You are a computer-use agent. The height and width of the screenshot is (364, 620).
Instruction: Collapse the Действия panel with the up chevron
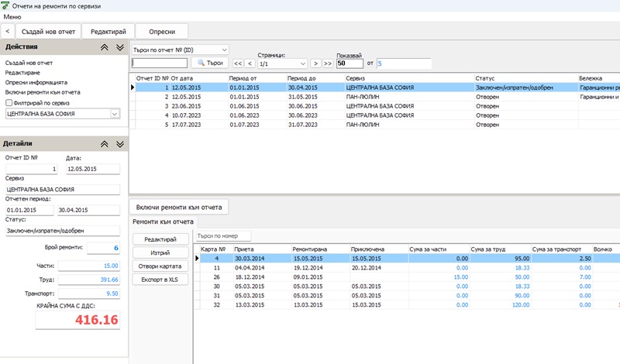pyautogui.click(x=105, y=47)
